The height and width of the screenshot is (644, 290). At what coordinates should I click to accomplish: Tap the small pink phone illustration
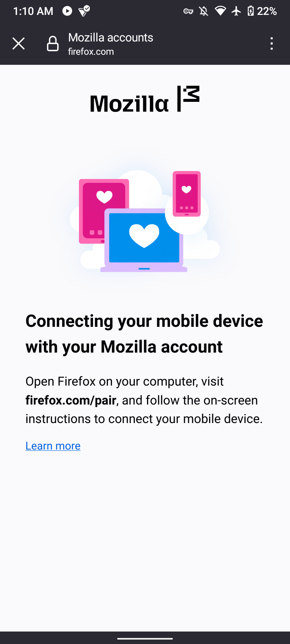click(x=186, y=194)
